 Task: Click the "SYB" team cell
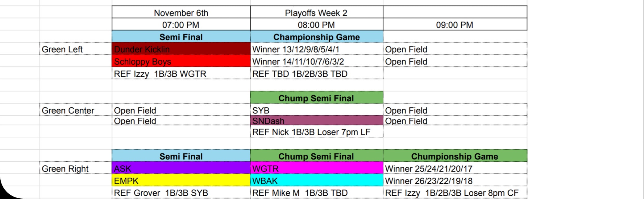pos(316,110)
